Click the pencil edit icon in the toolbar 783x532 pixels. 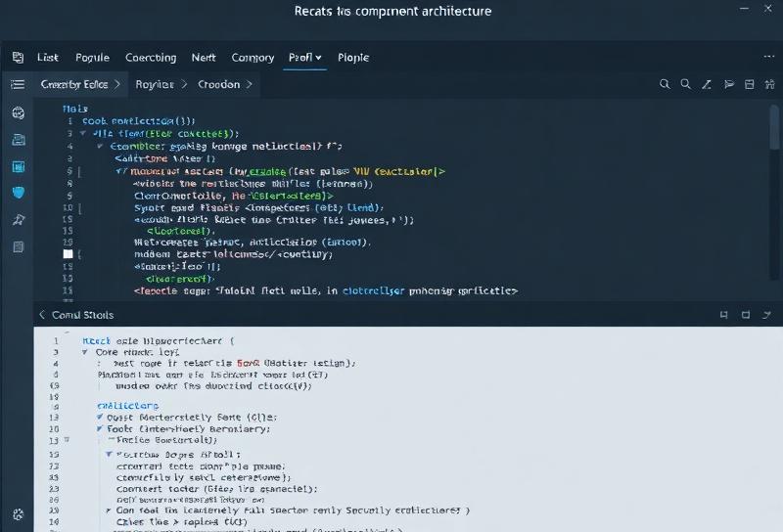(x=706, y=84)
